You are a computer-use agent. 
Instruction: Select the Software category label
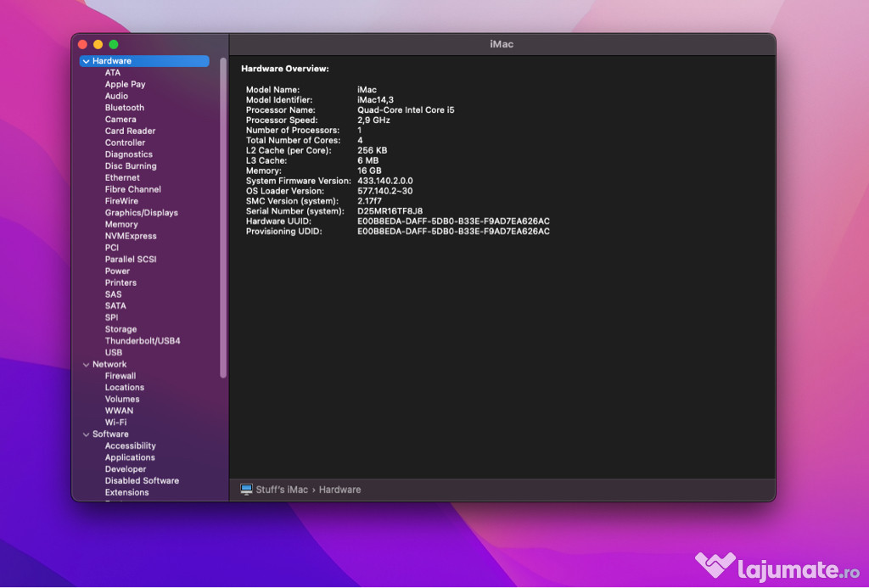tap(110, 434)
